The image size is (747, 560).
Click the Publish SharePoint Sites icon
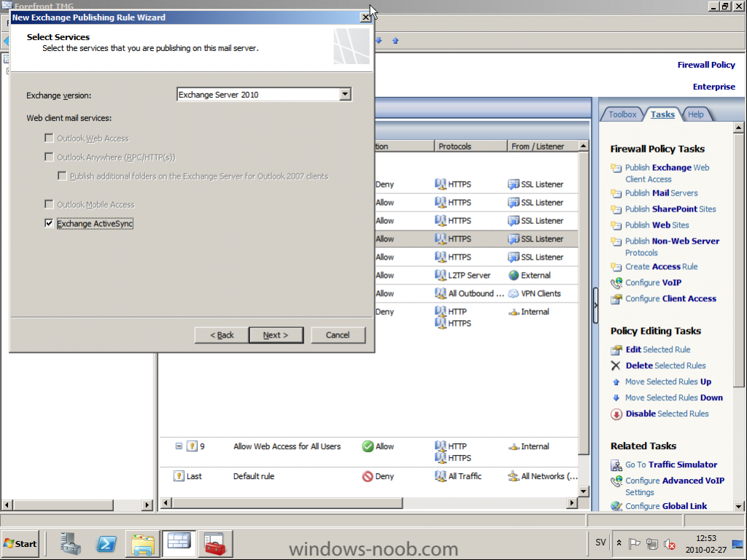pyautogui.click(x=616, y=209)
